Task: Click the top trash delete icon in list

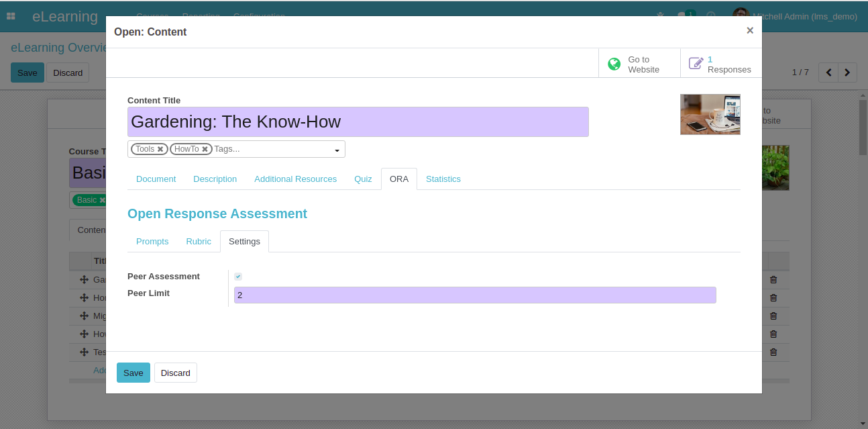Action: (x=773, y=279)
